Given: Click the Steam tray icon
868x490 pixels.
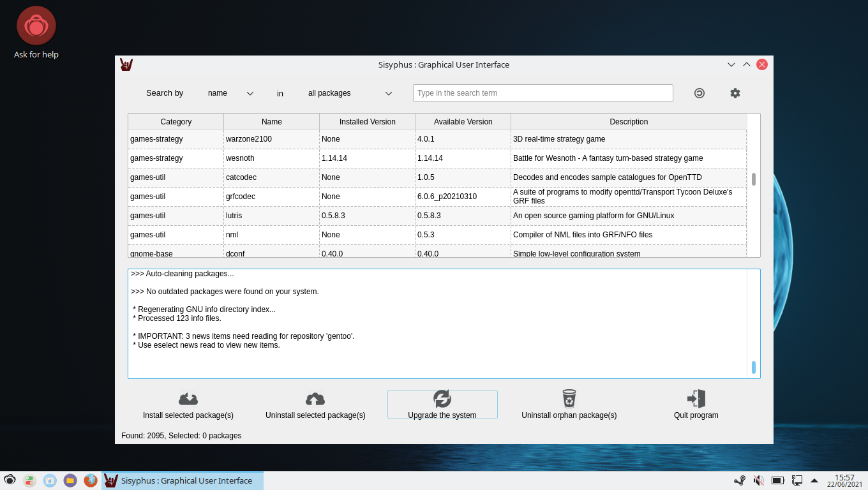Looking at the screenshot, I should [740, 480].
